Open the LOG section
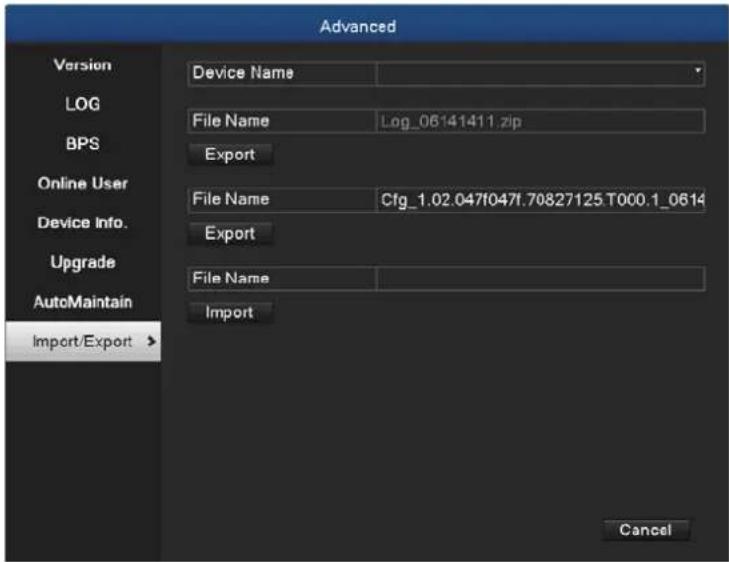Image resolution: width=729 pixels, height=562 pixels. tap(83, 104)
